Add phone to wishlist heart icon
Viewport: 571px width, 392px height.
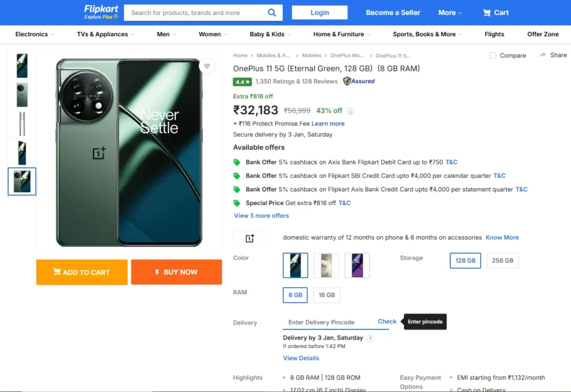pyautogui.click(x=207, y=66)
